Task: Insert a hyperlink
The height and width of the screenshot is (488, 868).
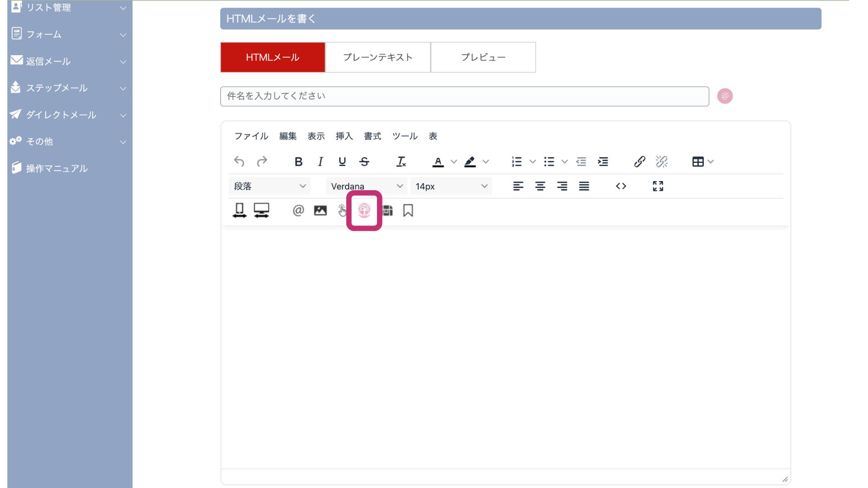Action: [x=640, y=161]
